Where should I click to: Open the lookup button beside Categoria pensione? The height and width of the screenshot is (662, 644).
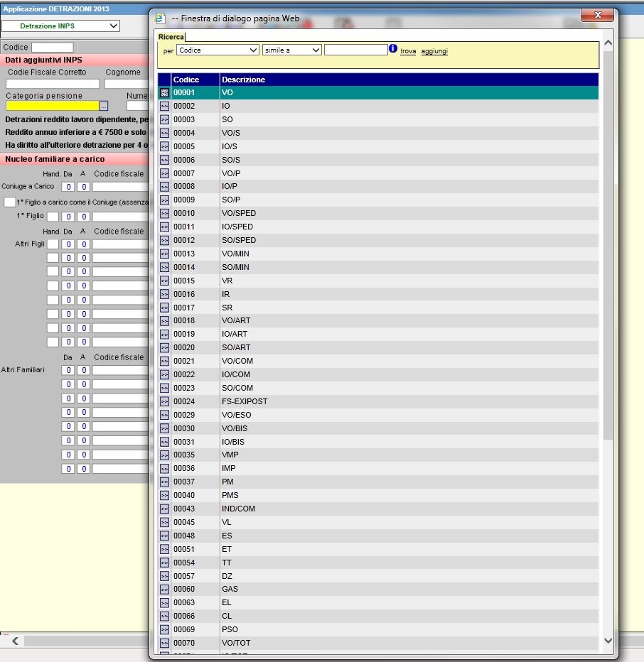pos(103,106)
